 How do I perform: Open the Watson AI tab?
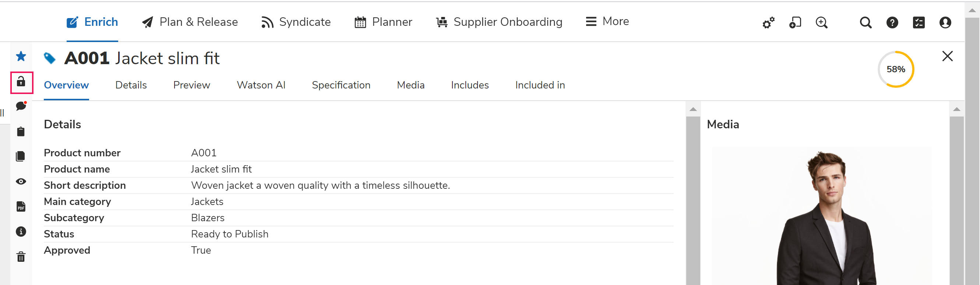coord(261,85)
